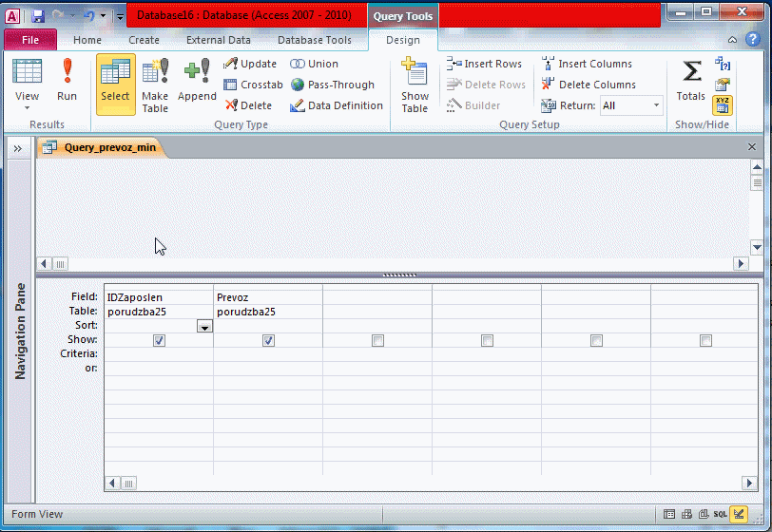Check Show box in third grid column

tap(377, 340)
